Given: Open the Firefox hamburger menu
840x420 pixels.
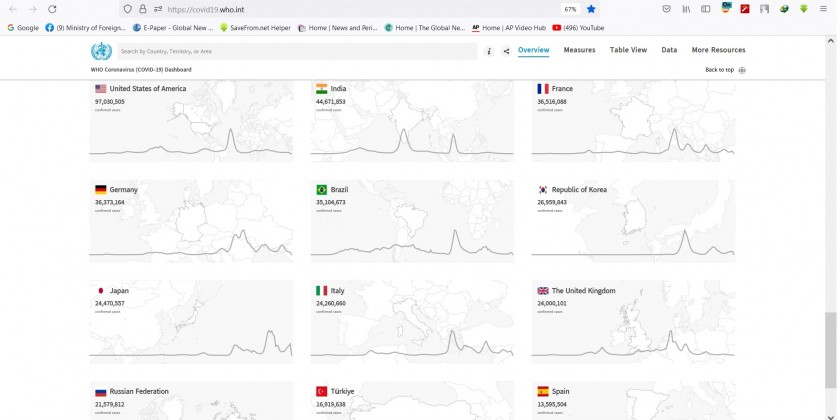Looking at the screenshot, I should point(823,9).
